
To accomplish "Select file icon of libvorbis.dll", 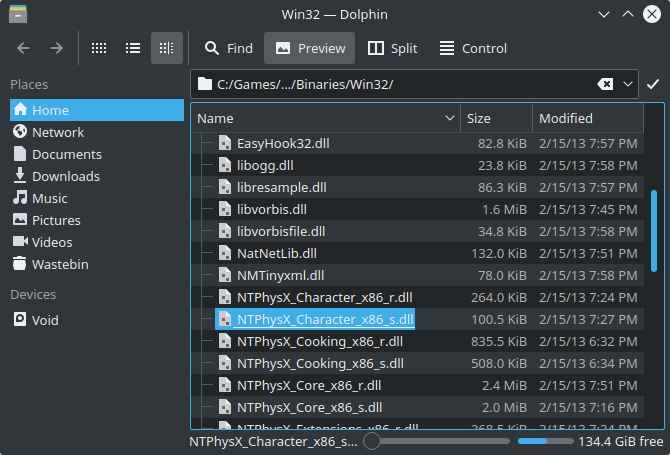I will (225, 209).
